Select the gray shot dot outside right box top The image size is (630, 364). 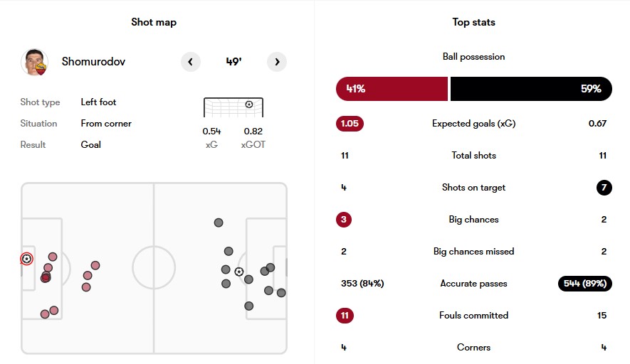pyautogui.click(x=219, y=223)
